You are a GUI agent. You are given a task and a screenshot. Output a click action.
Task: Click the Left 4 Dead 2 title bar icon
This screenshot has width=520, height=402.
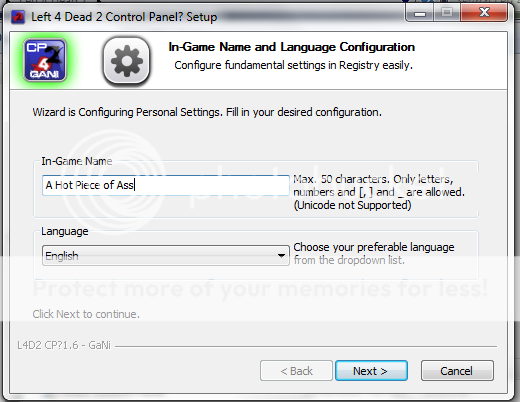pyautogui.click(x=18, y=17)
